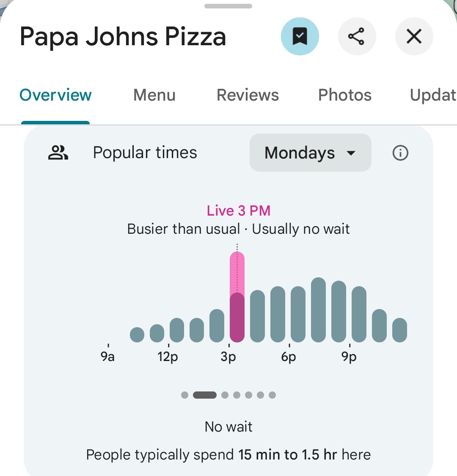This screenshot has height=476, width=457.
Task: Open the Mondays day dropdown
Action: click(x=310, y=153)
